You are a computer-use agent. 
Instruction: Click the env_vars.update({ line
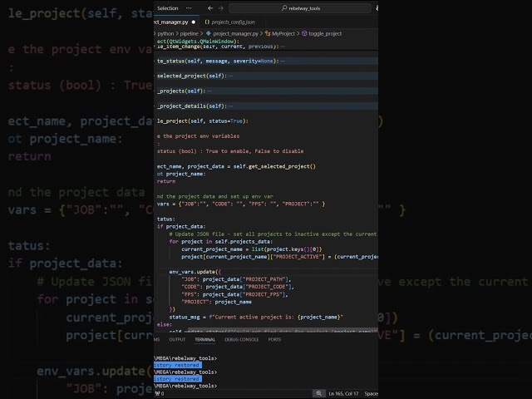point(195,272)
